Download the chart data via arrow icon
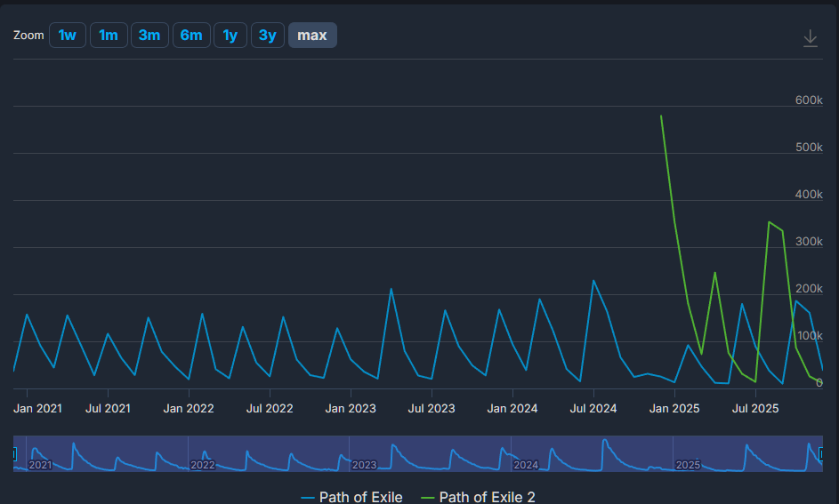This screenshot has width=839, height=504. pyautogui.click(x=811, y=38)
